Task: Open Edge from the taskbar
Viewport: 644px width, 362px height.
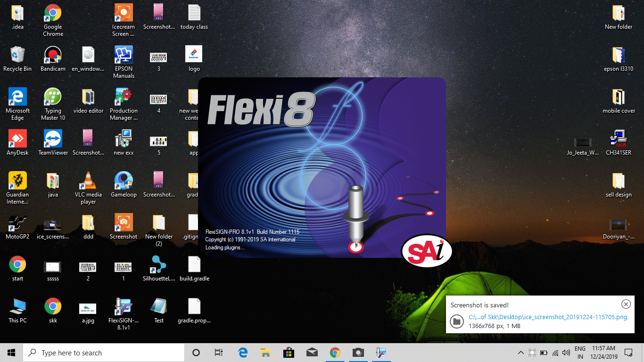Action: (x=243, y=353)
